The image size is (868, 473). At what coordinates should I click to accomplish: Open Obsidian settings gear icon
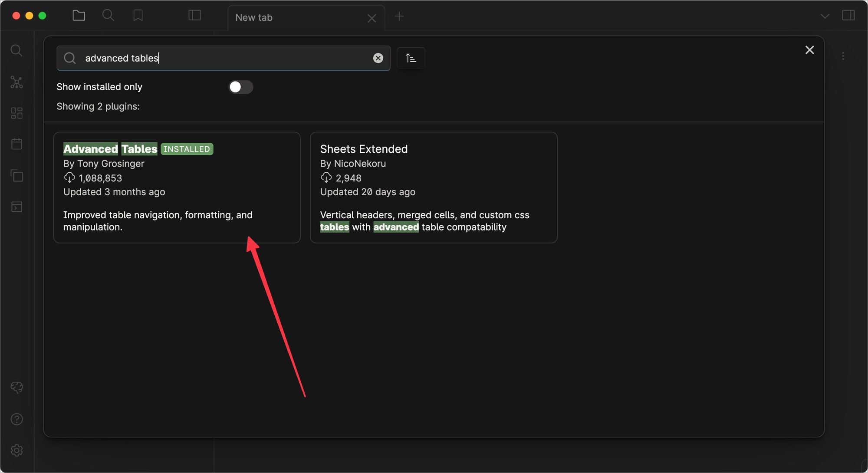pyautogui.click(x=16, y=450)
